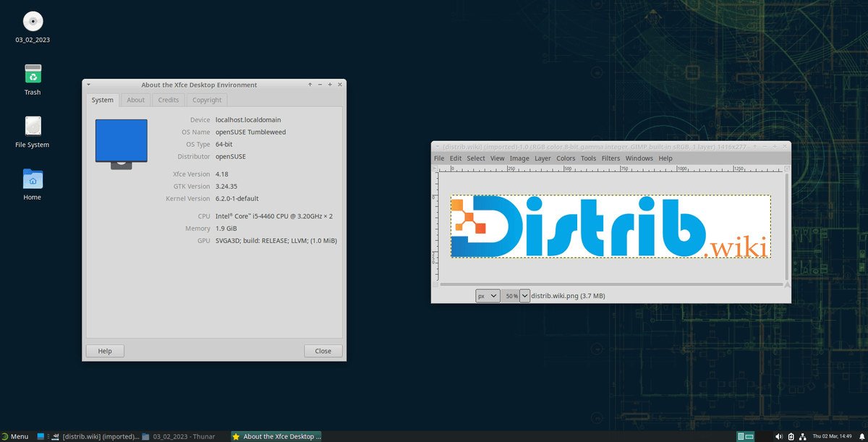
Task: Open the Tools menu in GIMP
Action: 589,158
